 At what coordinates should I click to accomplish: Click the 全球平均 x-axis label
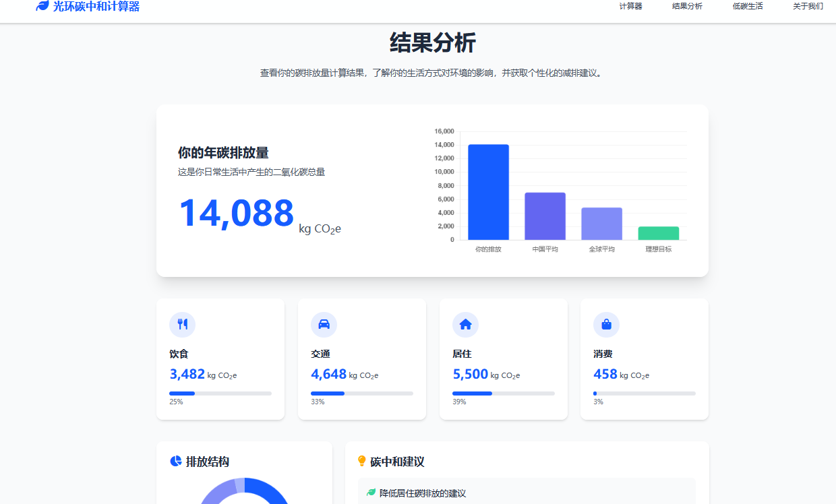point(601,249)
